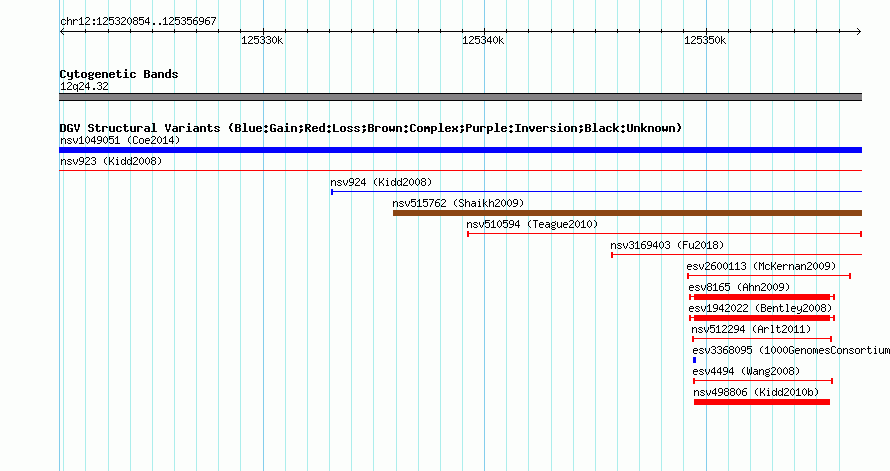
Task: Click the nsv924 (Kidd2008) blue variant line
Action: 597,192
